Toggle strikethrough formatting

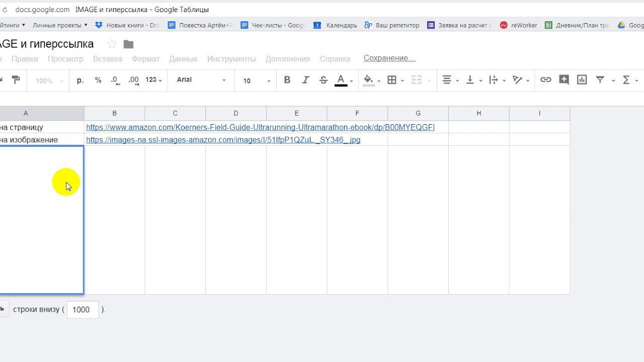(323, 80)
